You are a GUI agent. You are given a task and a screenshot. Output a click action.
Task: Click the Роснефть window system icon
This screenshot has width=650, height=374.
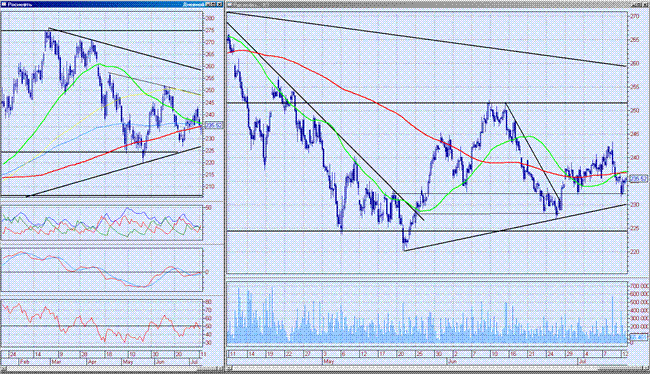click(4, 4)
